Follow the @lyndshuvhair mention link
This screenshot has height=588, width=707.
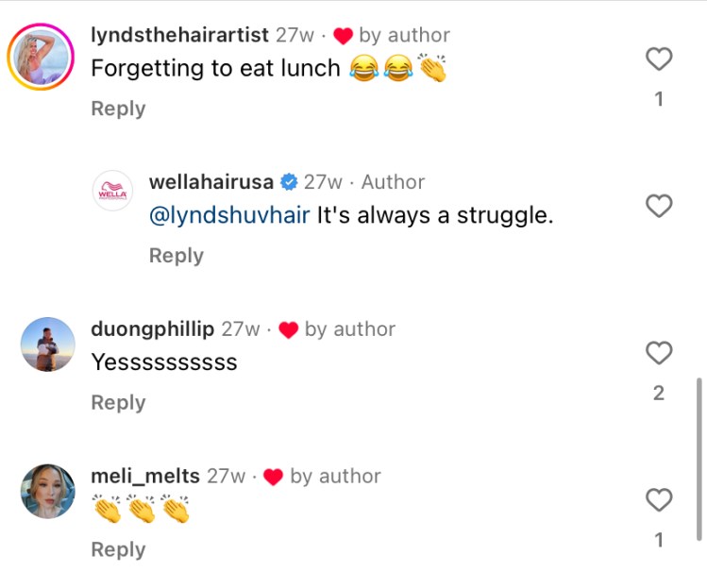229,215
